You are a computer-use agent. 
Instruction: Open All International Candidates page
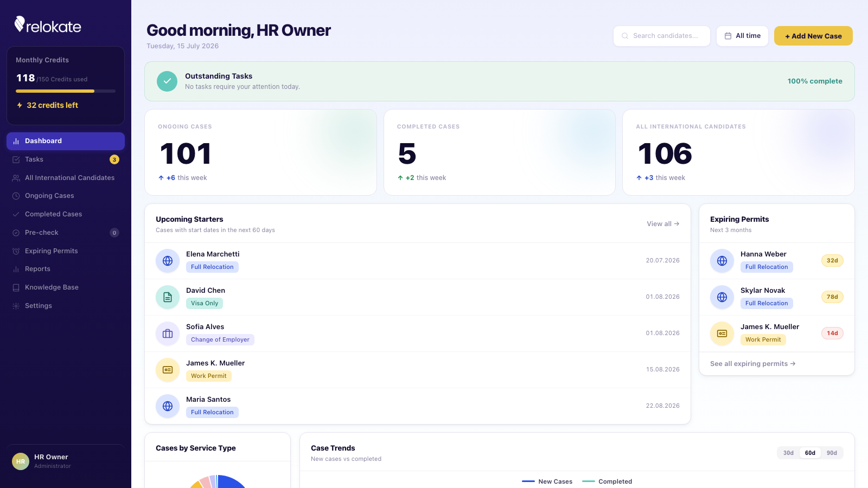pos(66,178)
